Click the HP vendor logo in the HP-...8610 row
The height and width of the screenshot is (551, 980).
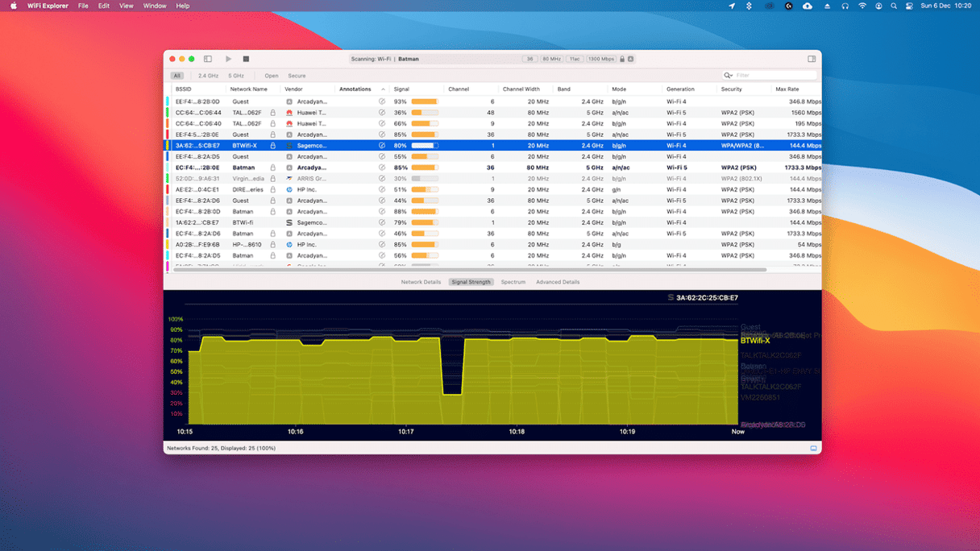(x=289, y=245)
